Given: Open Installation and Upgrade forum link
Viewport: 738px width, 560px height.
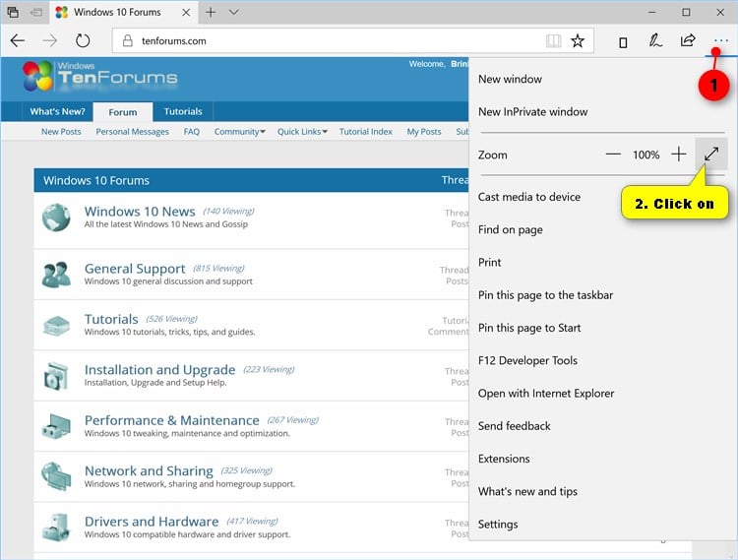Looking at the screenshot, I should click(159, 370).
